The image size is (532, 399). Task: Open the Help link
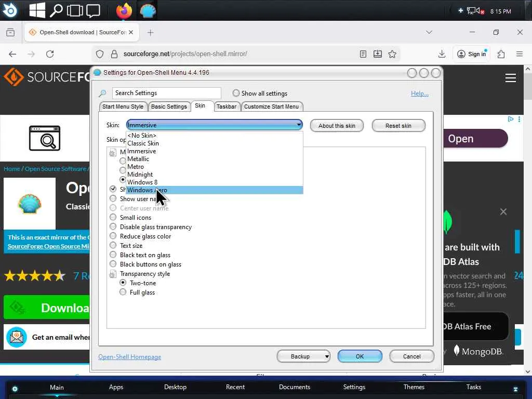(x=419, y=94)
